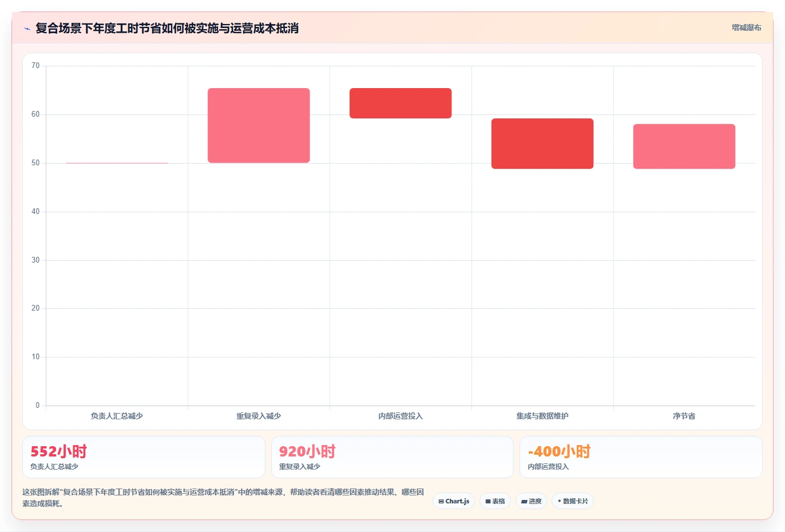Click y-axis value 10
The height and width of the screenshot is (532, 785).
35,357
